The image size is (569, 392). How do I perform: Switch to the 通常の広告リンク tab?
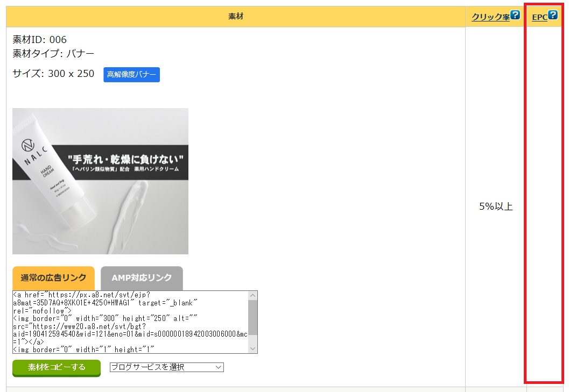53,278
